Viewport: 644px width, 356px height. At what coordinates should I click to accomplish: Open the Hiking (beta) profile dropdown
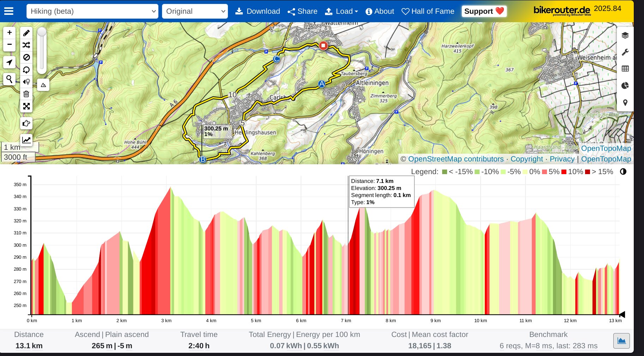click(x=92, y=11)
